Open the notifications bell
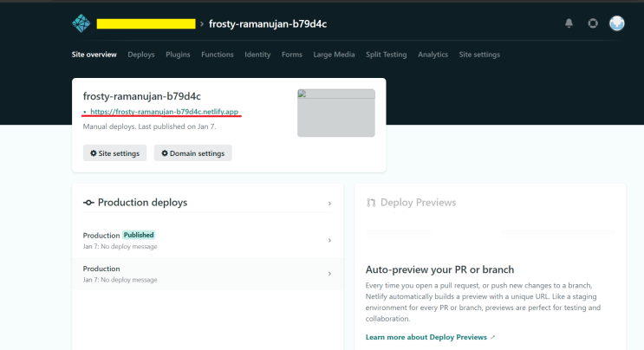The image size is (644, 350). coord(569,23)
